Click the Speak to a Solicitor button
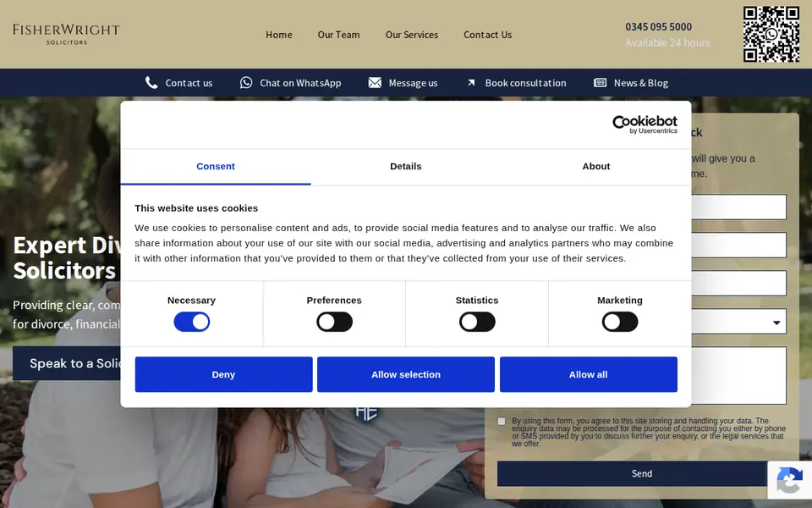Screen dimensions: 812x508 click(x=68, y=363)
